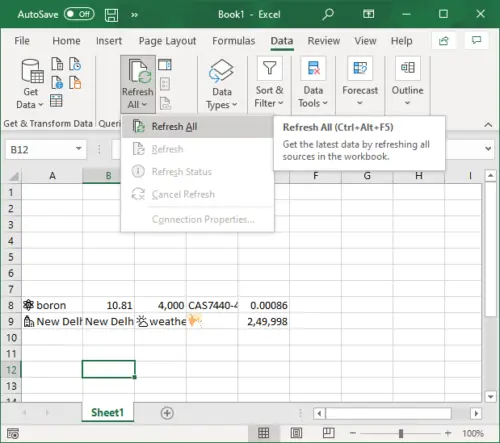Select the Sheet1 tab
This screenshot has height=443, width=500.
pos(107,412)
